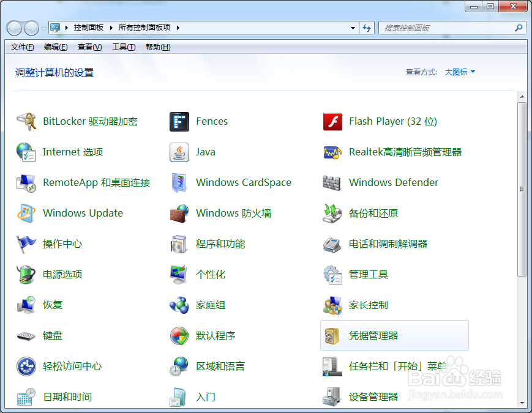Open the 家长控制 icon
Viewport: 532px width, 413px height.
tap(332, 305)
